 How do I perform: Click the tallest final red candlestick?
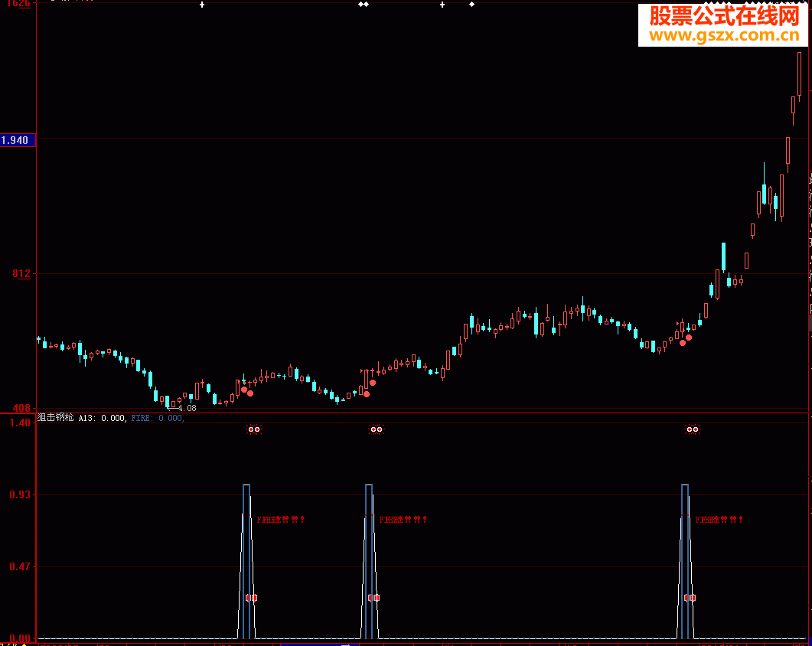pyautogui.click(x=800, y=76)
